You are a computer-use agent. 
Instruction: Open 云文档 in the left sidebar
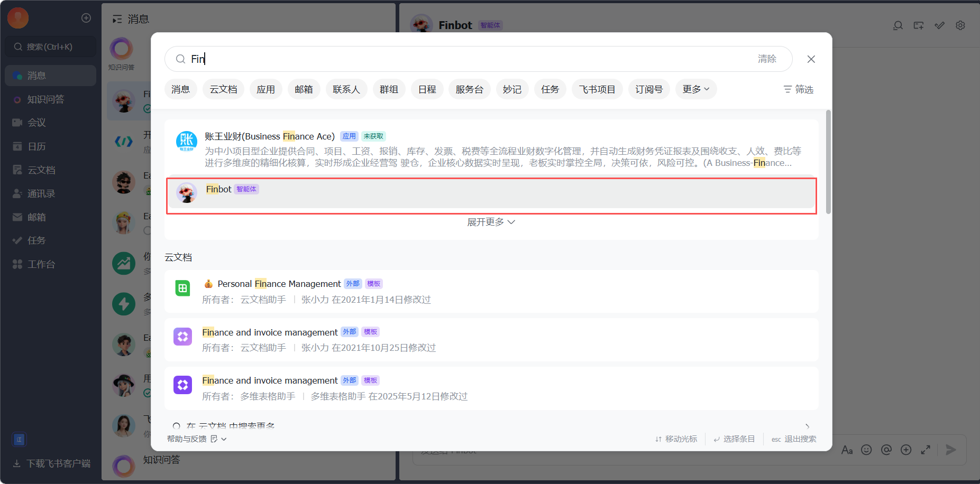pyautogui.click(x=50, y=170)
